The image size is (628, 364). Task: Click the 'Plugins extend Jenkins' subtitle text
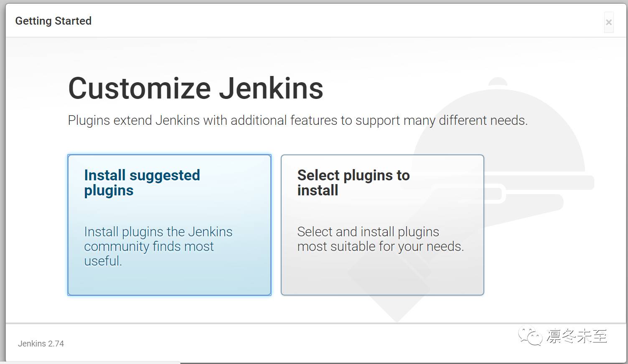297,120
